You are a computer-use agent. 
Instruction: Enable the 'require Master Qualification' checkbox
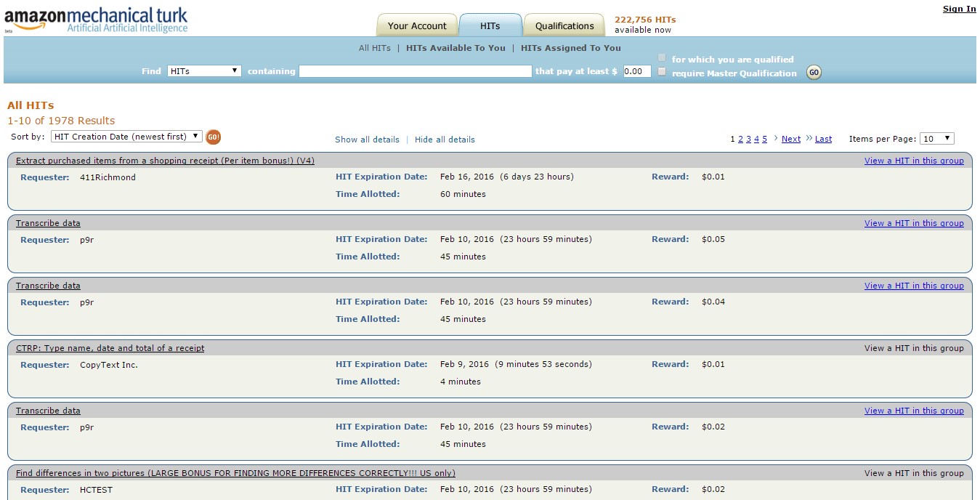(661, 72)
